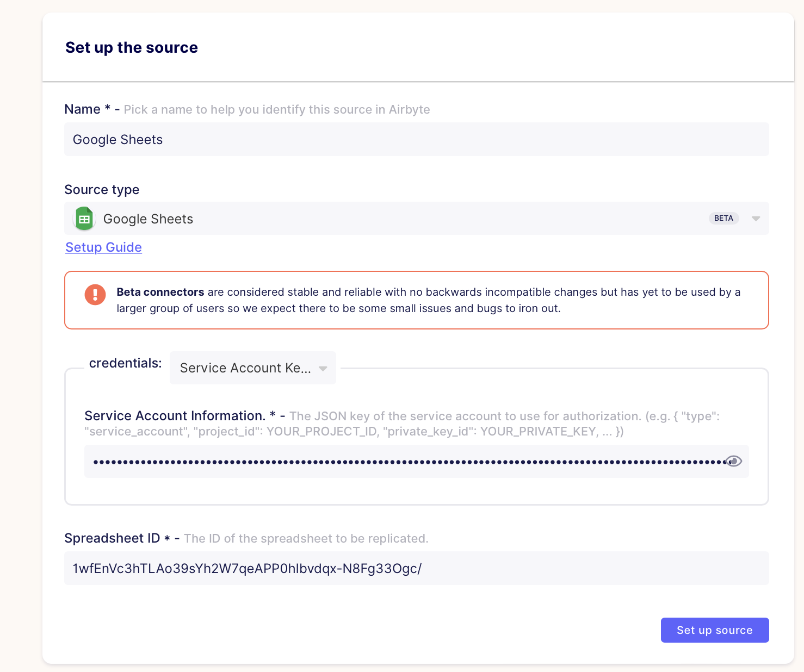
Task: Toggle password visibility eye icon
Action: click(734, 462)
